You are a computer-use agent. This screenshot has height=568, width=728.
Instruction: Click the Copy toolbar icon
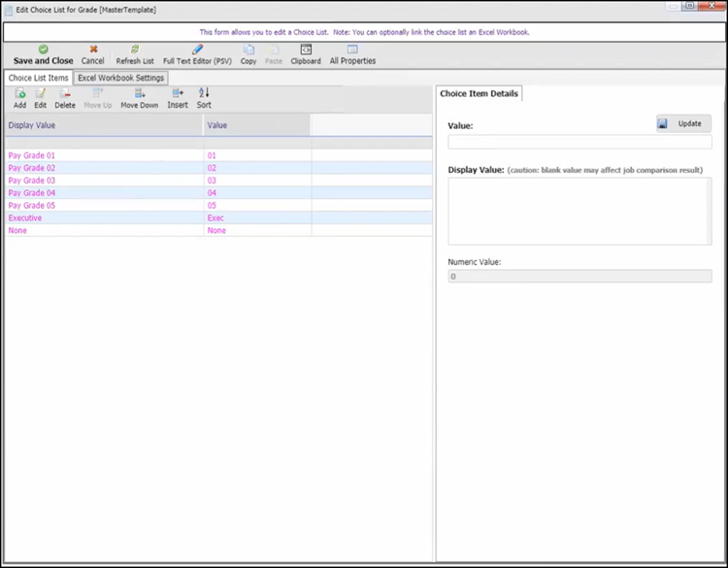tap(248, 50)
